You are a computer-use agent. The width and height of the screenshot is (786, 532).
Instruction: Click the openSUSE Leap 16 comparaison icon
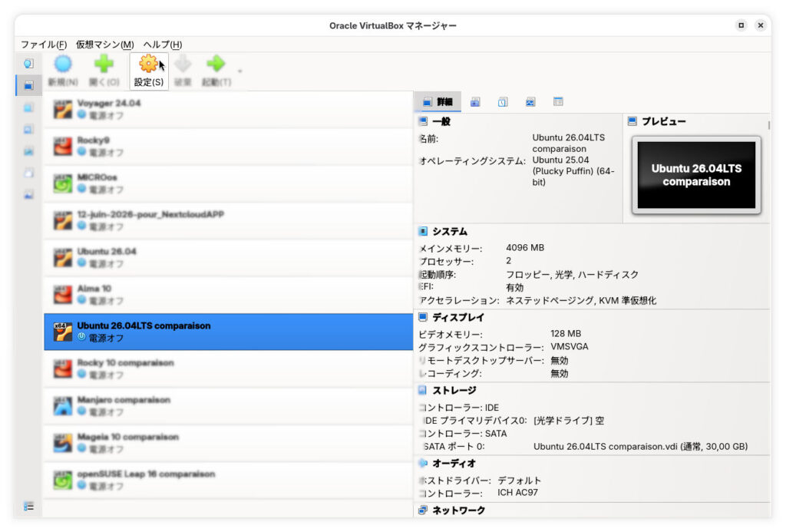pyautogui.click(x=63, y=481)
